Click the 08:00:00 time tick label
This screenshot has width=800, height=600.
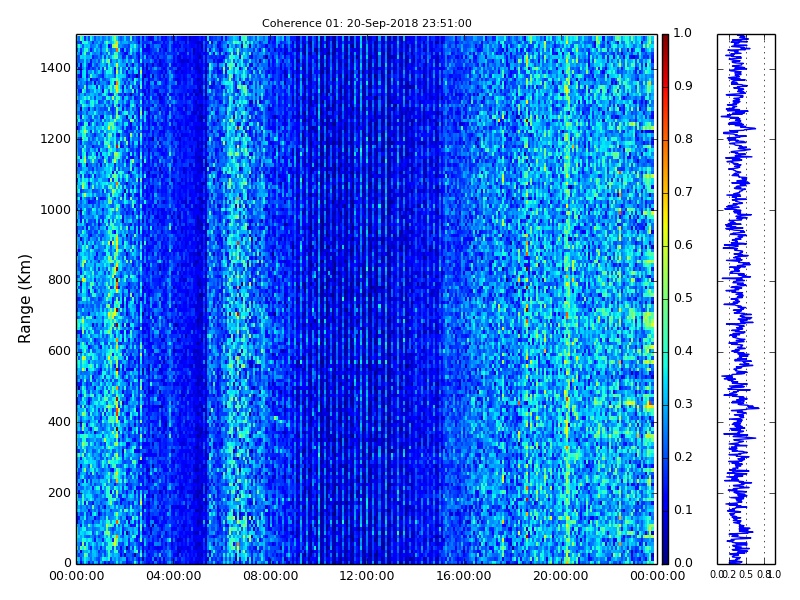click(x=270, y=576)
